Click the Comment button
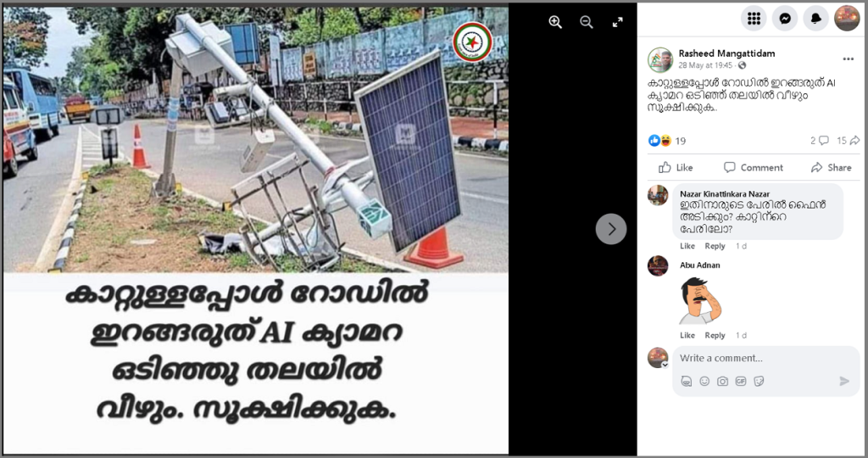This screenshot has width=868, height=458. [754, 167]
